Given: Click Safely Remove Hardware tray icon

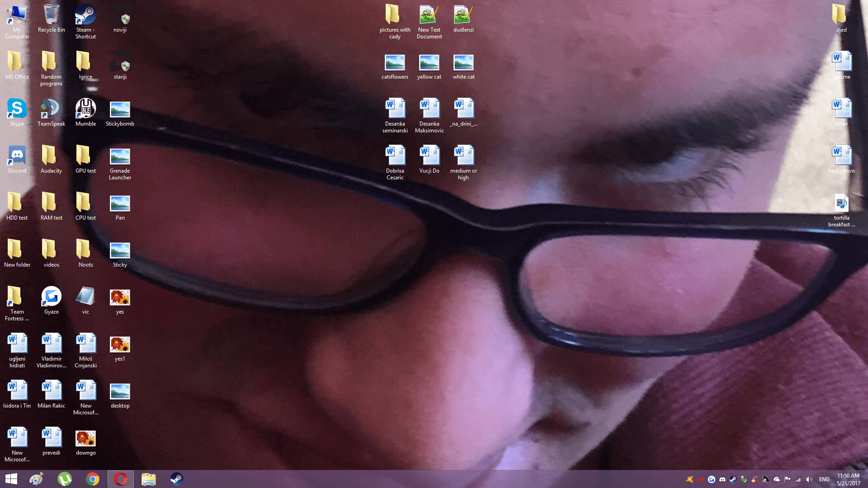Looking at the screenshot, I should 744,480.
